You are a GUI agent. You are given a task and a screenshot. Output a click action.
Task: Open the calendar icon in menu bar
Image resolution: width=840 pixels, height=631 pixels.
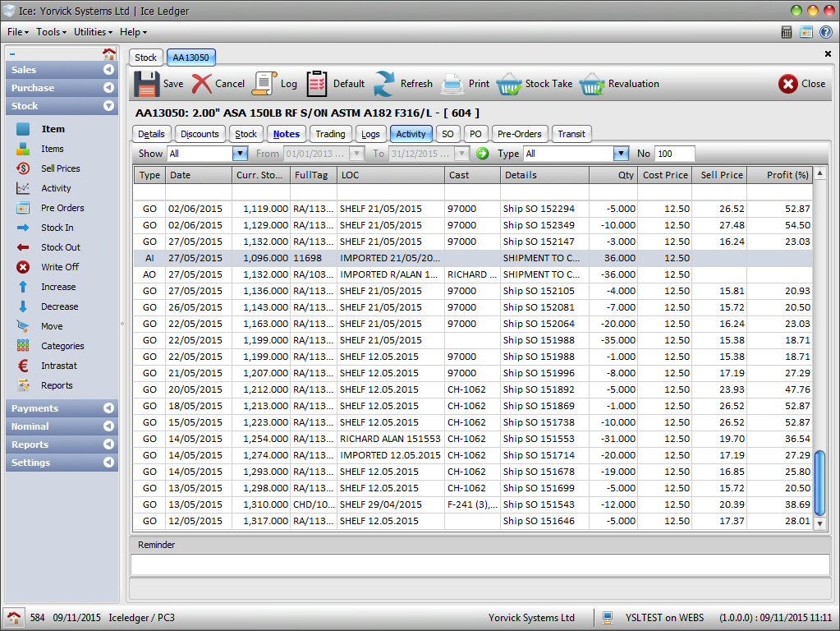point(806,32)
